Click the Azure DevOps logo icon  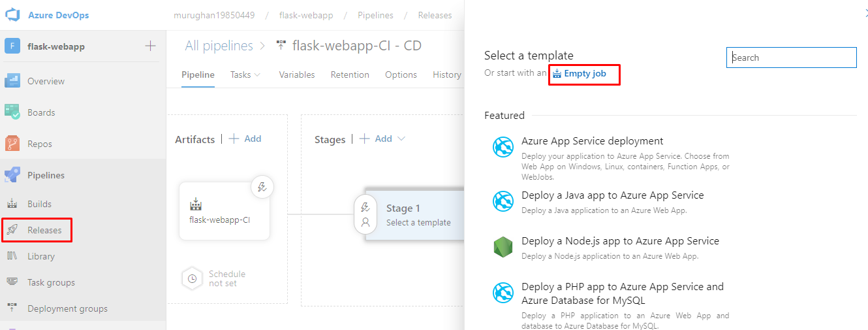tap(12, 14)
